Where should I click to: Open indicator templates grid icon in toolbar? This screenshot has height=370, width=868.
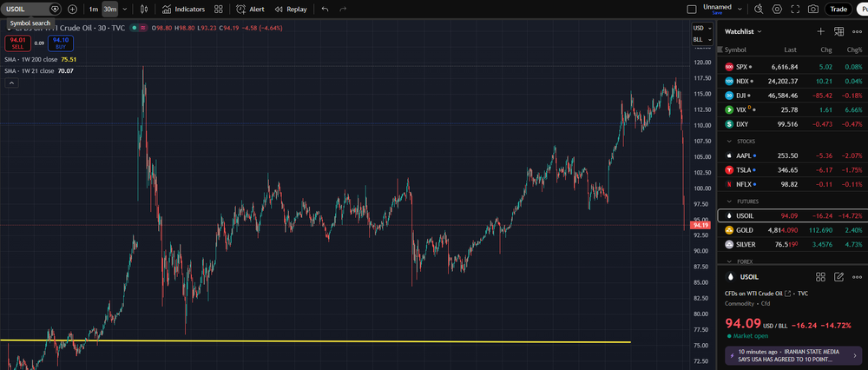[219, 9]
